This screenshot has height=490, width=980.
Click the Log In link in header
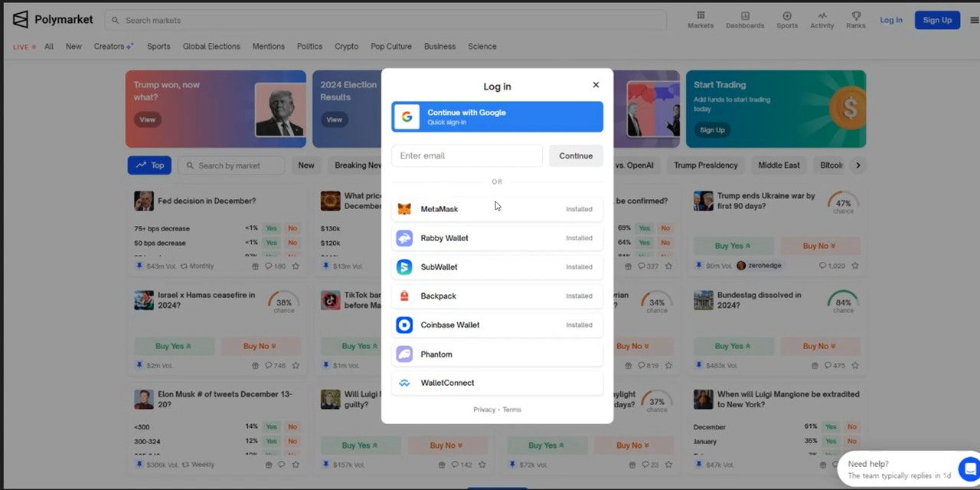point(891,20)
